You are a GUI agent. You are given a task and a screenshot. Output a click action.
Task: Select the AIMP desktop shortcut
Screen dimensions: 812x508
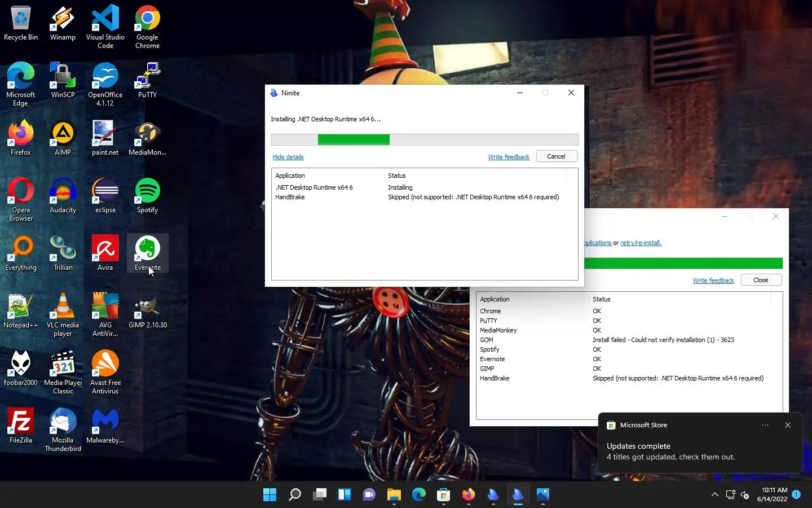pyautogui.click(x=63, y=138)
